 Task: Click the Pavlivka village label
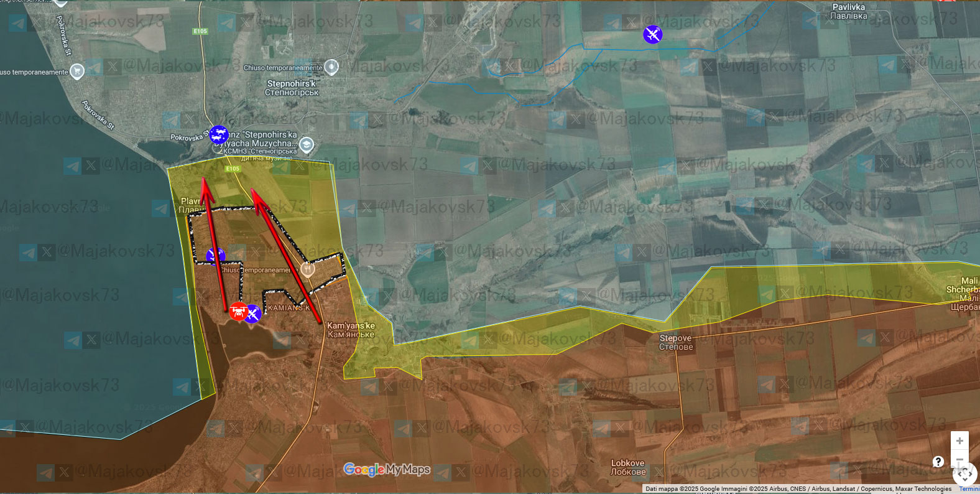(848, 11)
